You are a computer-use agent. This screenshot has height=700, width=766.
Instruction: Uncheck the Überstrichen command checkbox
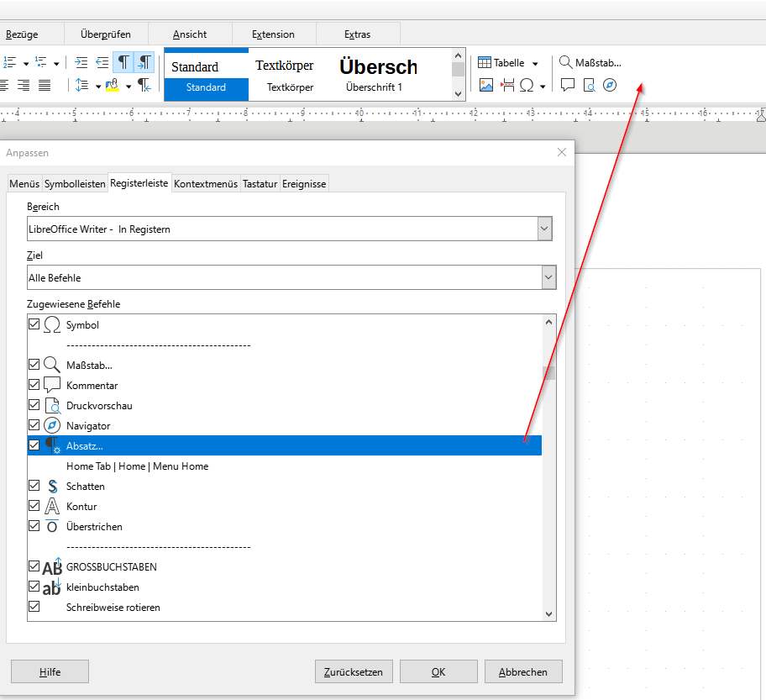34,525
